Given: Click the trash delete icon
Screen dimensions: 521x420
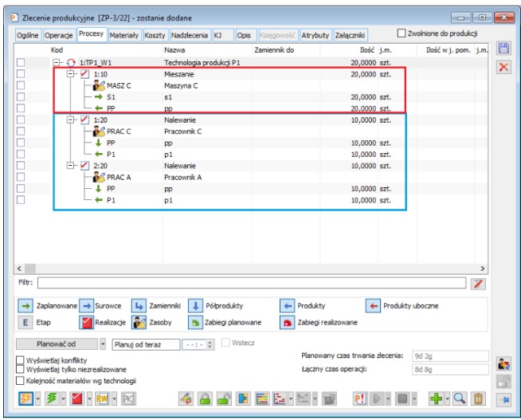Looking at the screenshot, I should [478, 398].
